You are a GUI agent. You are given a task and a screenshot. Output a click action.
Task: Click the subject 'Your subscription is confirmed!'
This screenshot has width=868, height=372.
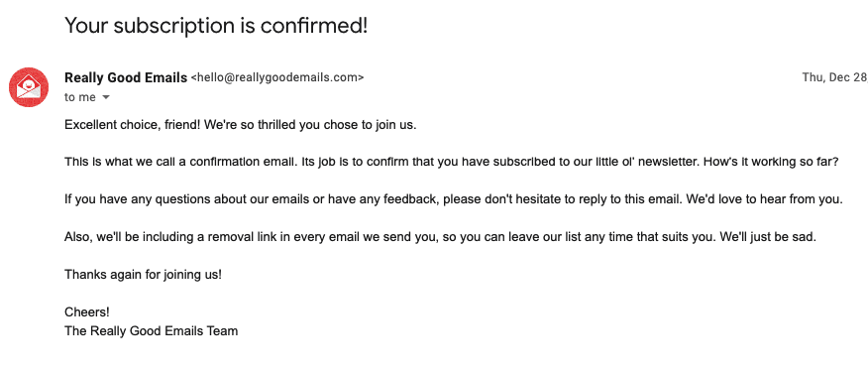tap(216, 26)
